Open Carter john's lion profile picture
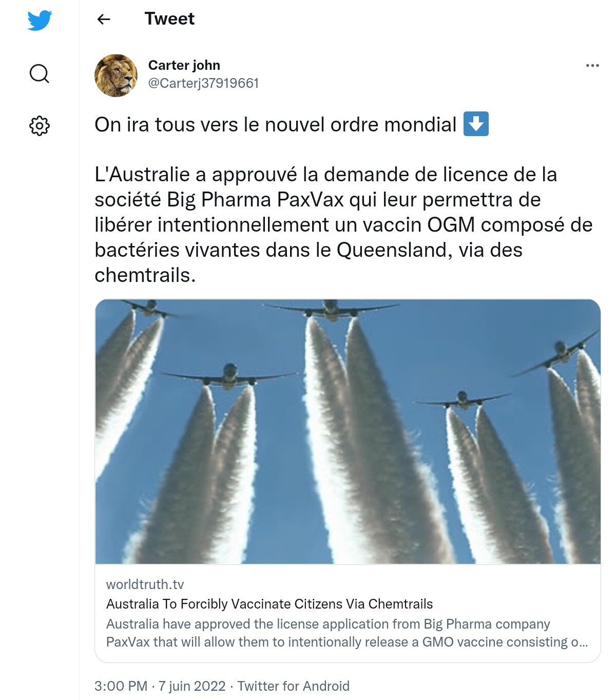616x700 pixels. click(x=116, y=75)
